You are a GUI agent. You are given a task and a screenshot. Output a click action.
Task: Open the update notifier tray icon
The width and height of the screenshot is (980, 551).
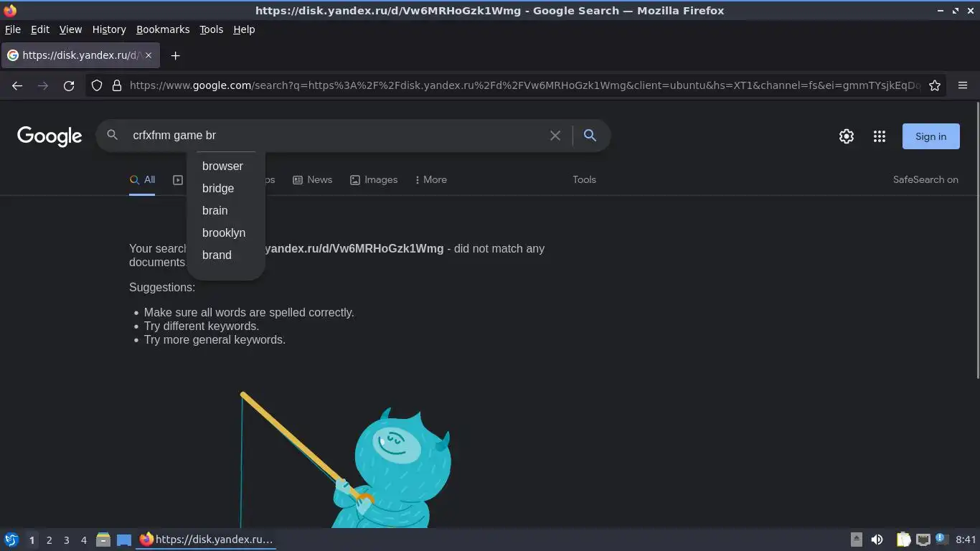[x=941, y=539]
